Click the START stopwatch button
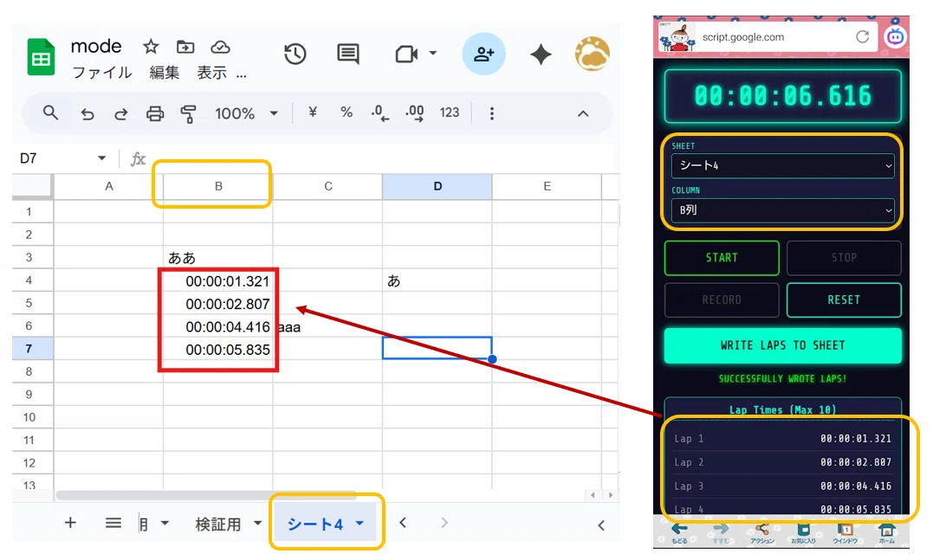The image size is (933, 560). (x=722, y=257)
